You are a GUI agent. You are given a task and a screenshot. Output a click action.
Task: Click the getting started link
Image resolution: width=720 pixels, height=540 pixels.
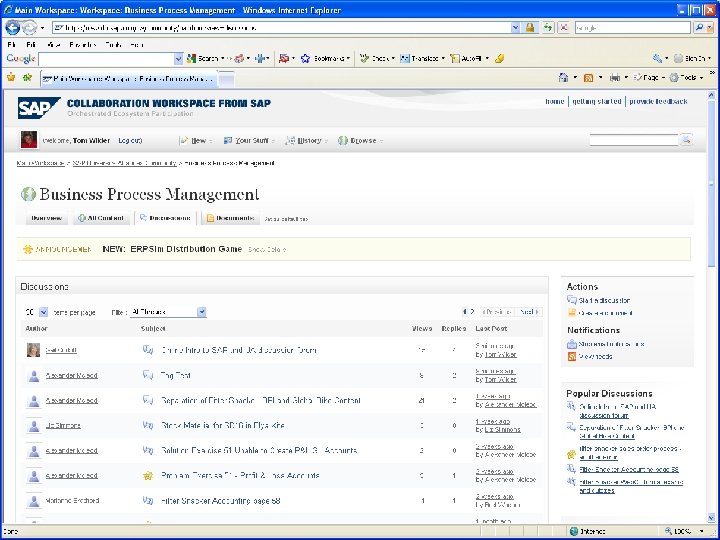click(x=597, y=101)
